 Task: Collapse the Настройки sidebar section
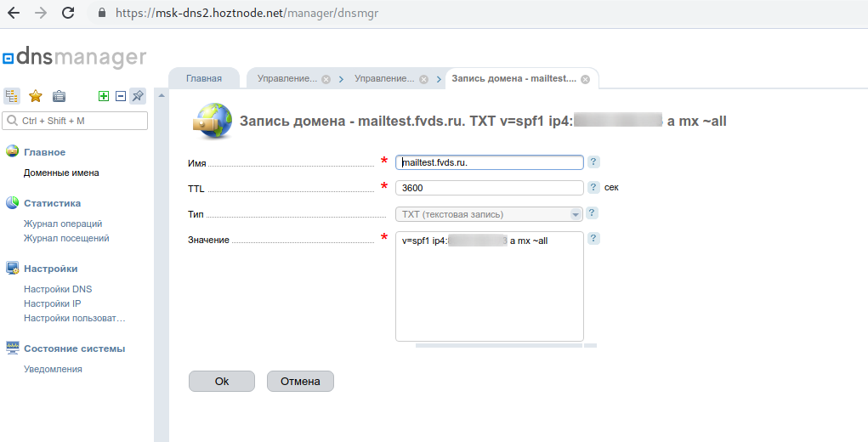tap(50, 269)
